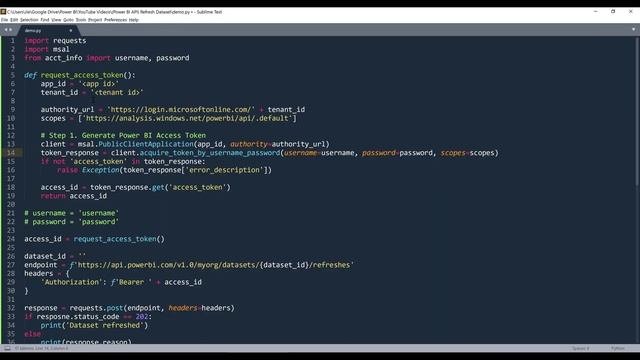Open the File menu
Image resolution: width=640 pixels, height=360 pixels.
point(4,20)
